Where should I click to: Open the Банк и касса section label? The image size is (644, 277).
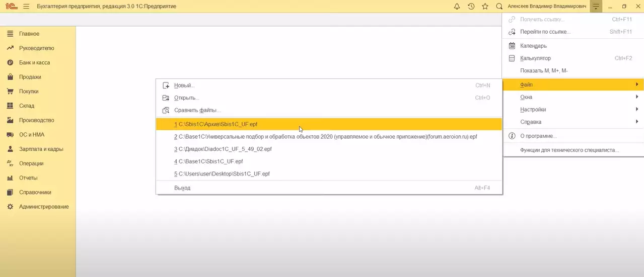(x=34, y=63)
